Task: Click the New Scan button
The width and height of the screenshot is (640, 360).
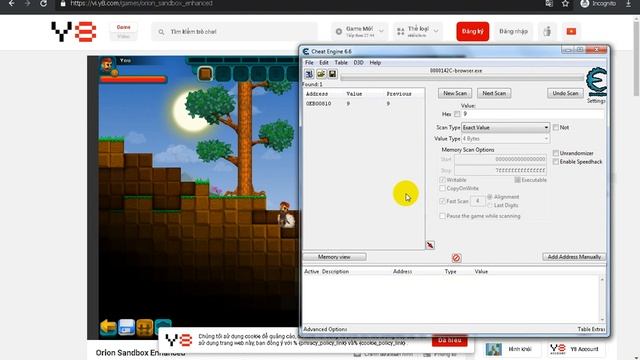Action: click(x=455, y=93)
